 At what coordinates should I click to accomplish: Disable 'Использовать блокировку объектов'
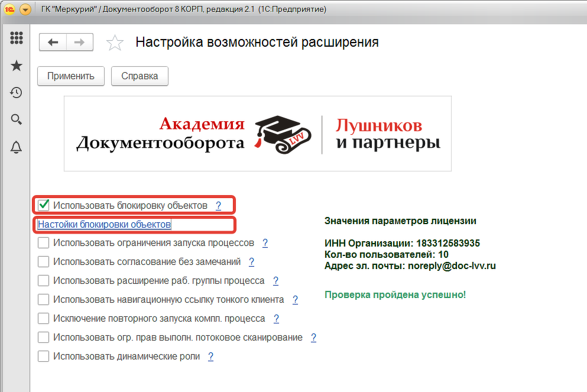tap(43, 205)
